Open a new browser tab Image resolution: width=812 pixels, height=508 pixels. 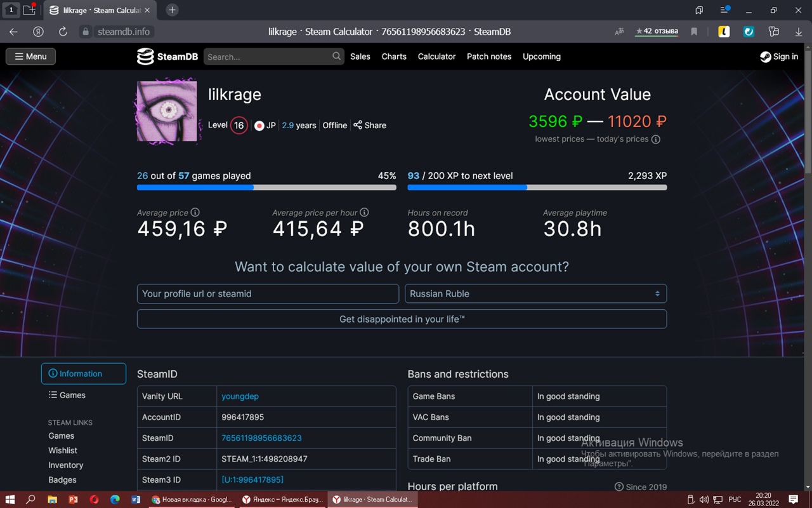[x=172, y=10]
